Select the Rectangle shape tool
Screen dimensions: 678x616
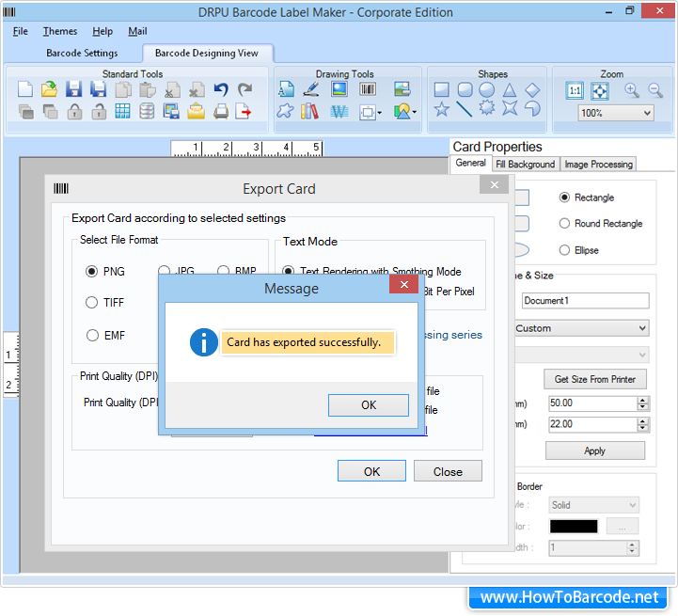point(441,90)
